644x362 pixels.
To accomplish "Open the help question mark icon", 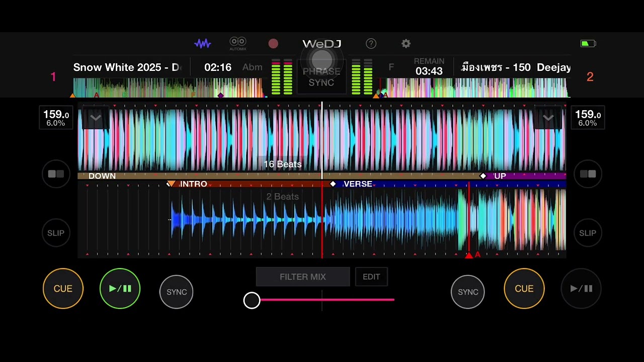I will point(371,44).
